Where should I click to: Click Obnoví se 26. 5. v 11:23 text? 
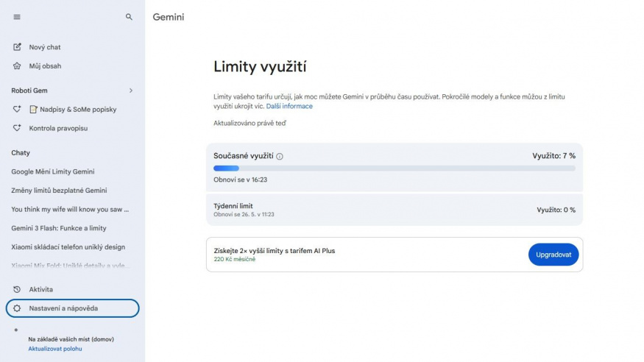(x=244, y=214)
